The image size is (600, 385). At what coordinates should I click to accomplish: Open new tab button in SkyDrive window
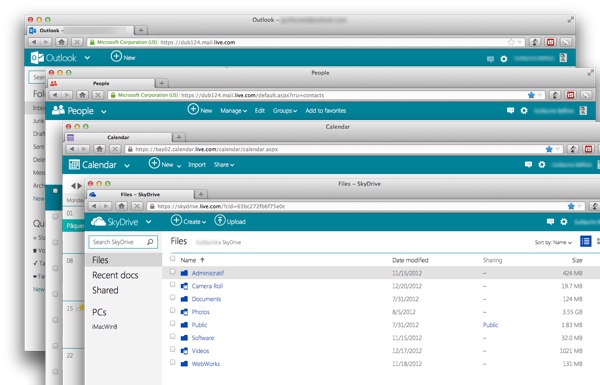pyautogui.click(x=201, y=194)
